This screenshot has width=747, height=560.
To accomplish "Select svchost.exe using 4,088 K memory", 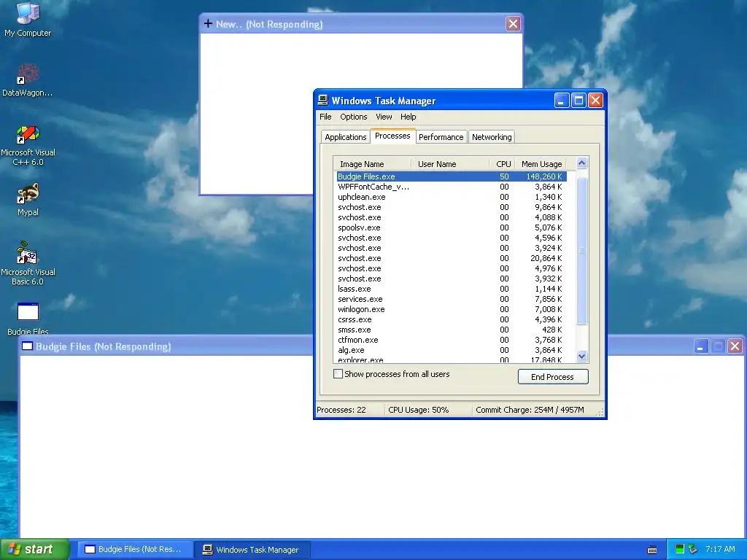I will pos(451,217).
